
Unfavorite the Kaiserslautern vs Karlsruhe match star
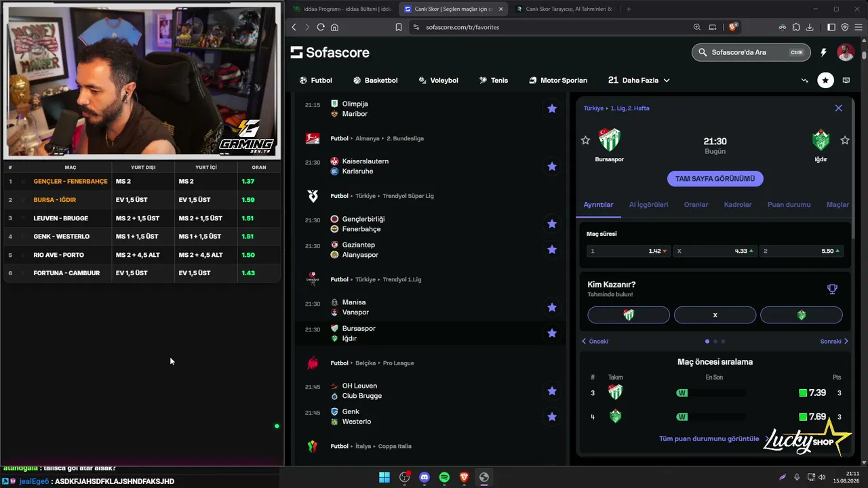click(x=552, y=166)
